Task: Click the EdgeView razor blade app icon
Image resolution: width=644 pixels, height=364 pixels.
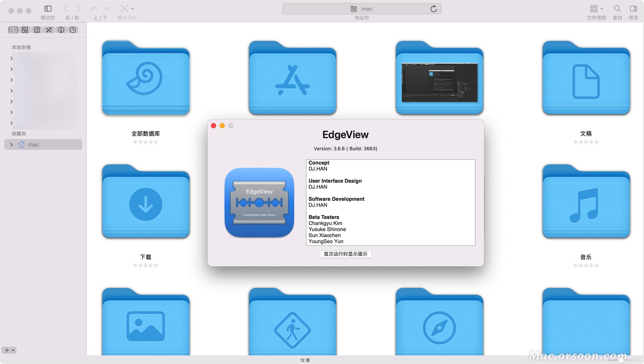Action: click(259, 203)
